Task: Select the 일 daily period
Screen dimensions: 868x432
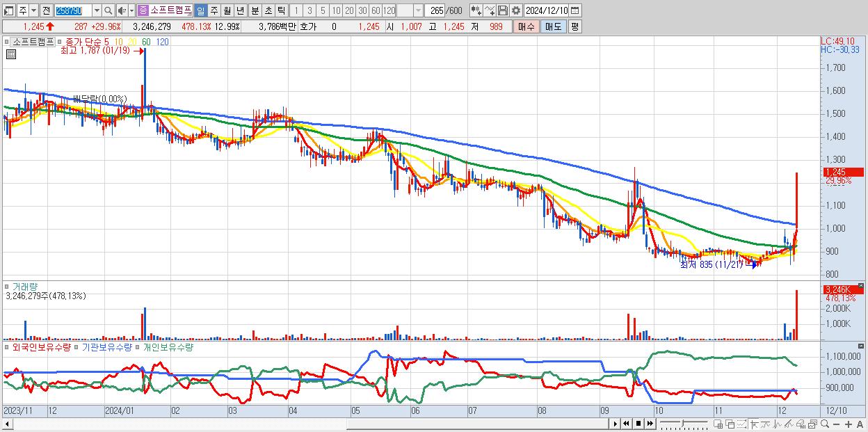Action: (200, 10)
